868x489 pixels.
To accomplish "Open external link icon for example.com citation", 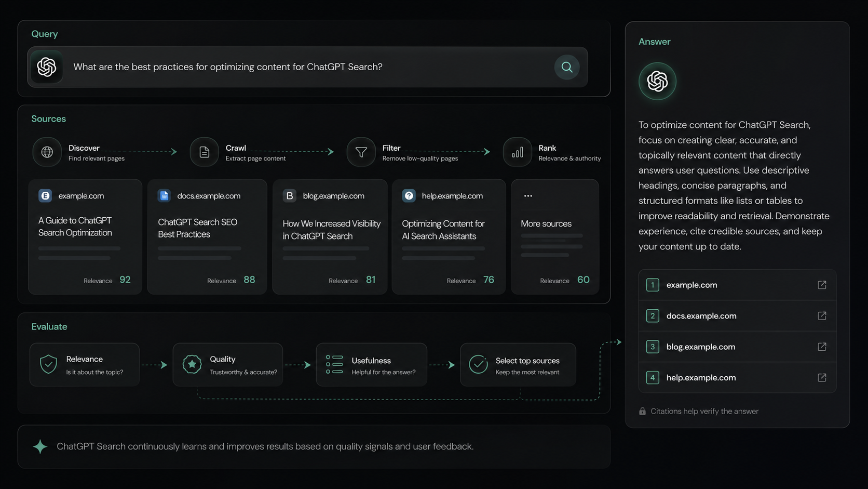I will point(822,285).
